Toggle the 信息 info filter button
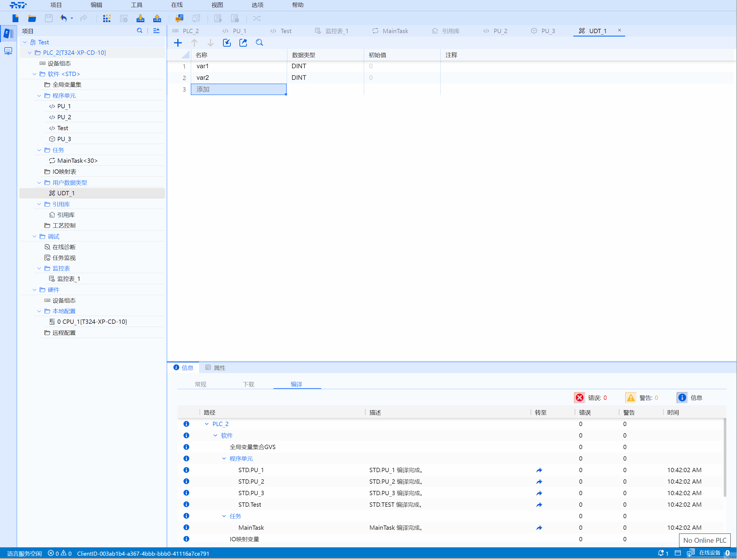Image resolution: width=737 pixels, height=560 pixels. [682, 398]
